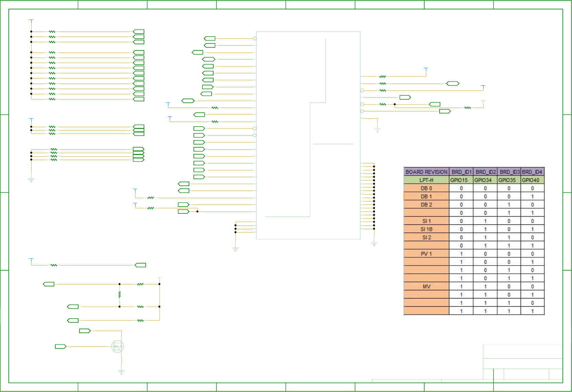Screen dimensions: 572x392
Task: Select the GPIO34 cell
Action: (485, 180)
